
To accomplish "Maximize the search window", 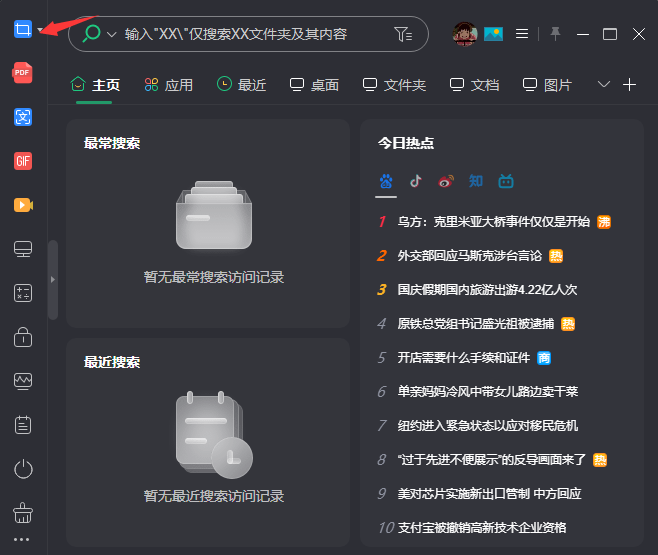I will 610,34.
